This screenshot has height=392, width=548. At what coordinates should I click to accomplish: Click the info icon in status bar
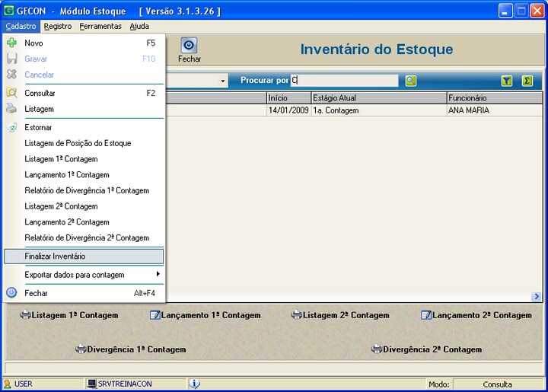[194, 384]
